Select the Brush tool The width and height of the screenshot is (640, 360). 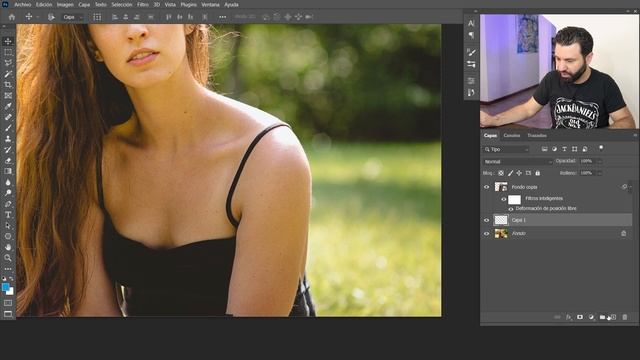click(8, 128)
